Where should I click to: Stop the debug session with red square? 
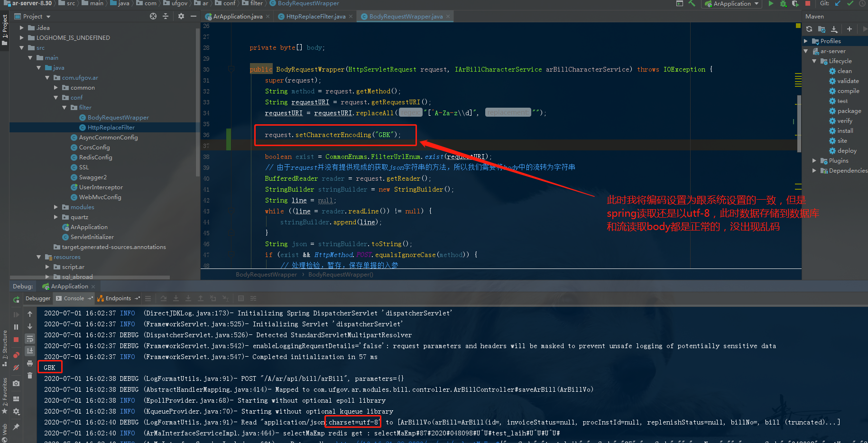(16, 340)
